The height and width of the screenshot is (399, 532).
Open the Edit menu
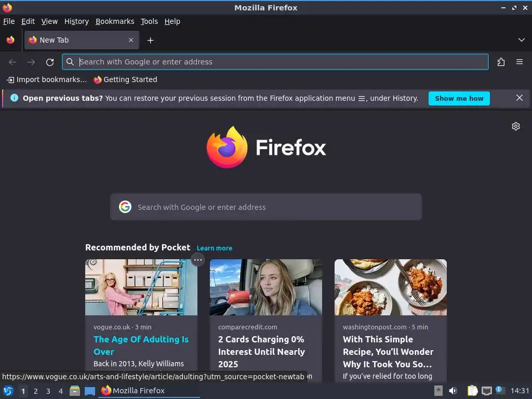tap(28, 21)
